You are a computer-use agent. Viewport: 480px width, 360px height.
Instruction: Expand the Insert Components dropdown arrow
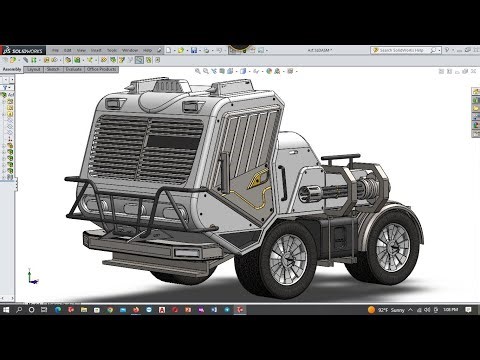tap(18, 60)
